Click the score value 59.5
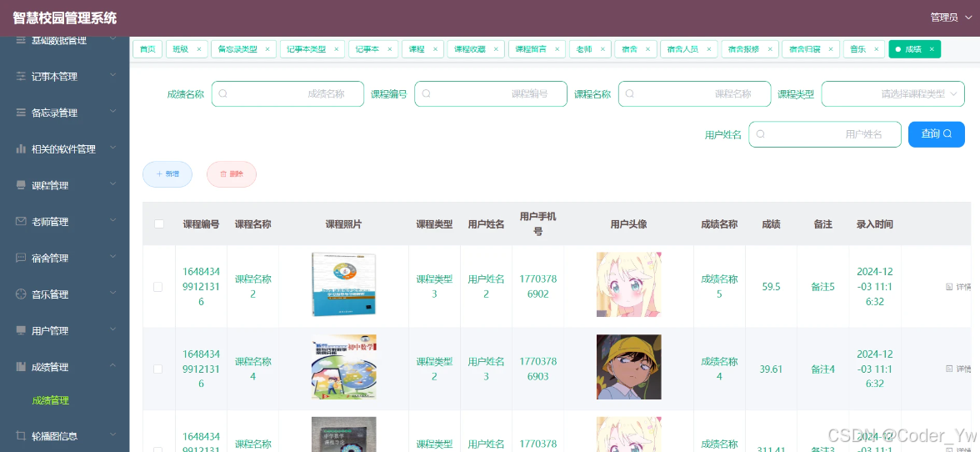 coord(772,287)
